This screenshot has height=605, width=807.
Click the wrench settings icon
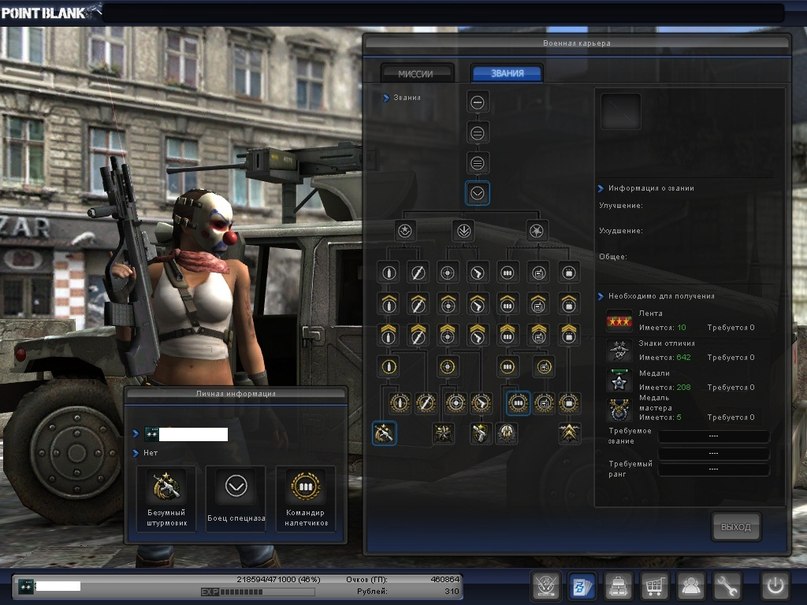tap(727, 586)
